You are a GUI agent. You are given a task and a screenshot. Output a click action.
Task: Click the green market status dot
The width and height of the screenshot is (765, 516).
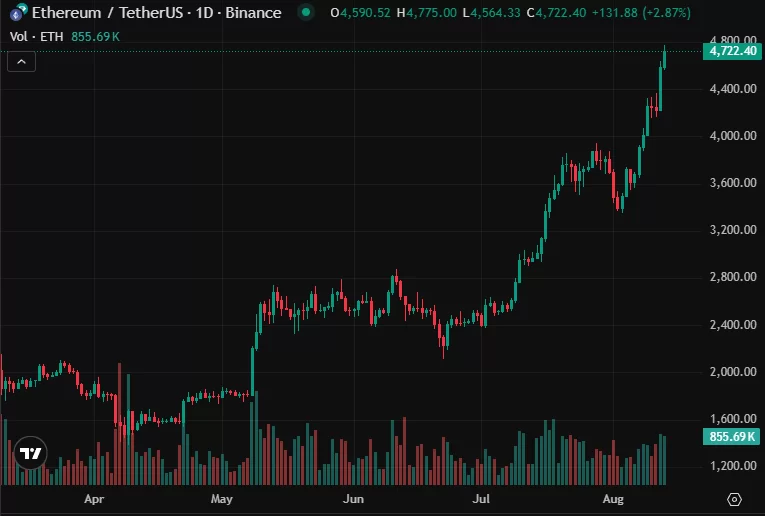click(x=306, y=12)
